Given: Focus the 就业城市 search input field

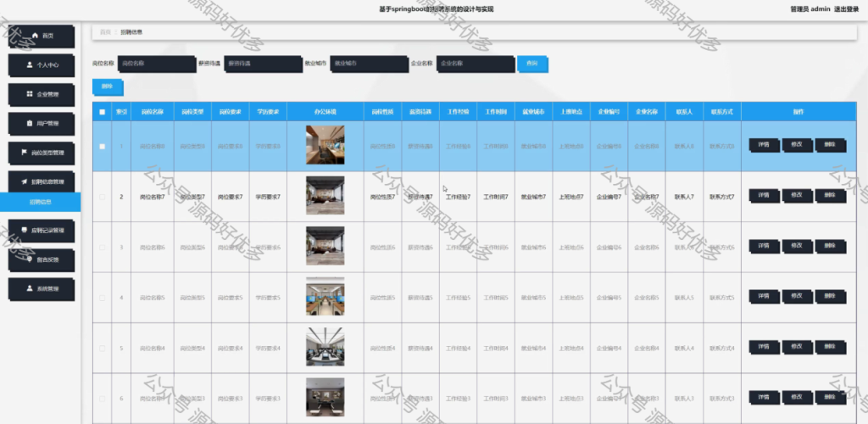Looking at the screenshot, I should pos(370,64).
